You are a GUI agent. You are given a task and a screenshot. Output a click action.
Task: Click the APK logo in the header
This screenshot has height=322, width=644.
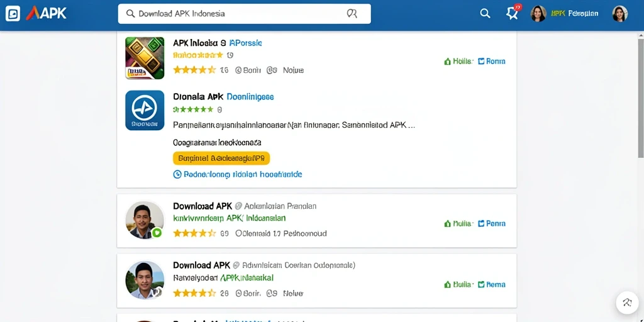click(x=46, y=14)
